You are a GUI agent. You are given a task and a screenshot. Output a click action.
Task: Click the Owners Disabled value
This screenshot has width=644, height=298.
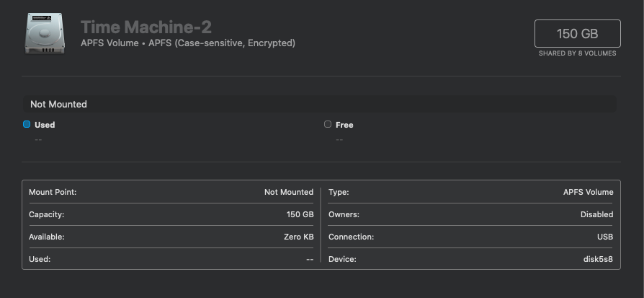[x=596, y=214]
